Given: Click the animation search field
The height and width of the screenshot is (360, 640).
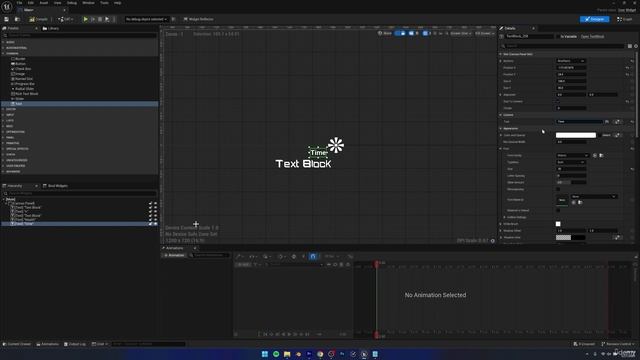Looking at the screenshot, I should click(209, 255).
